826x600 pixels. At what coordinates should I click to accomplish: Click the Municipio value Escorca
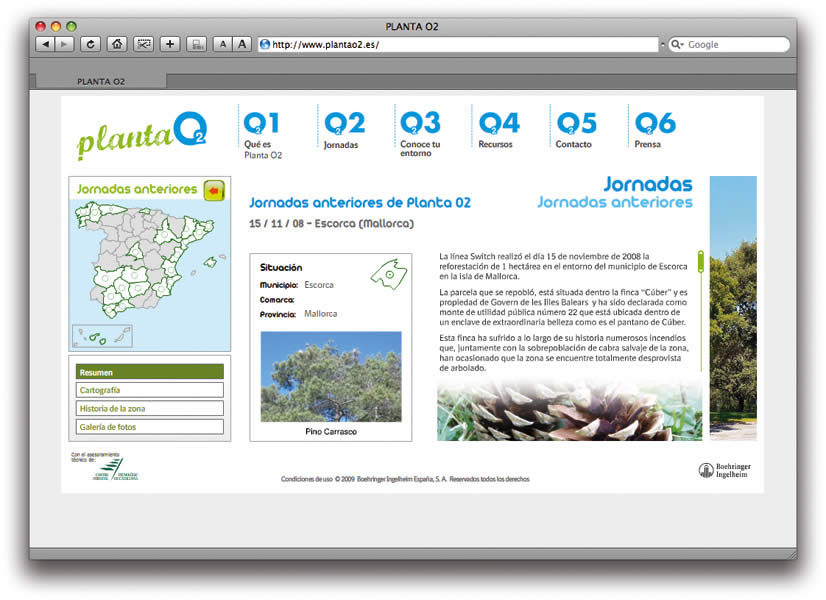point(319,285)
